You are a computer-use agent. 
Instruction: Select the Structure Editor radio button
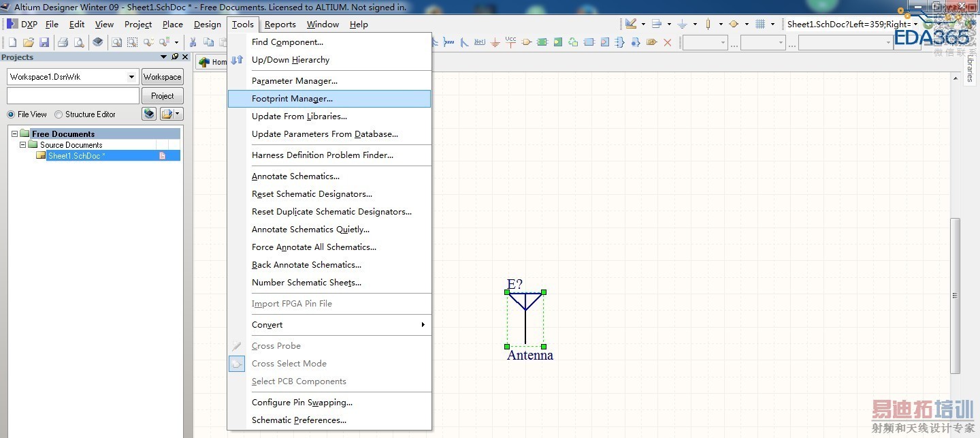(59, 114)
